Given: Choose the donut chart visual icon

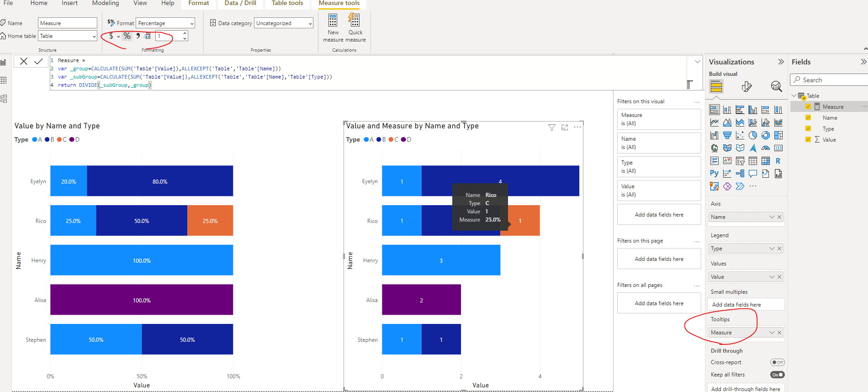Looking at the screenshot, I should click(x=766, y=135).
